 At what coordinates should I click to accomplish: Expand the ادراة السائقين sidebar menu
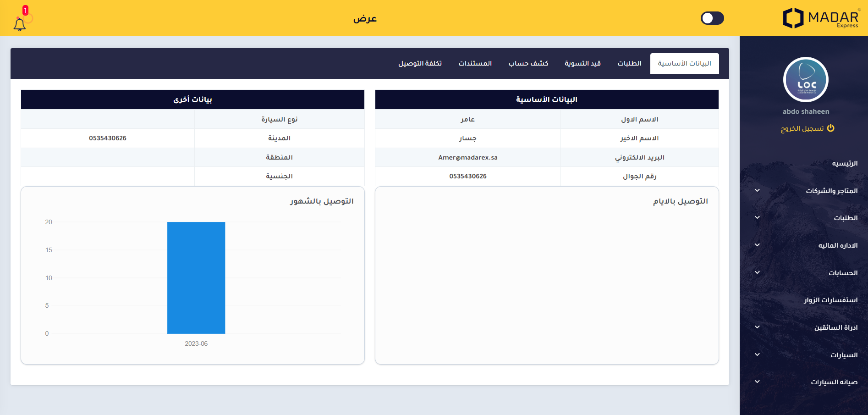[835, 327]
